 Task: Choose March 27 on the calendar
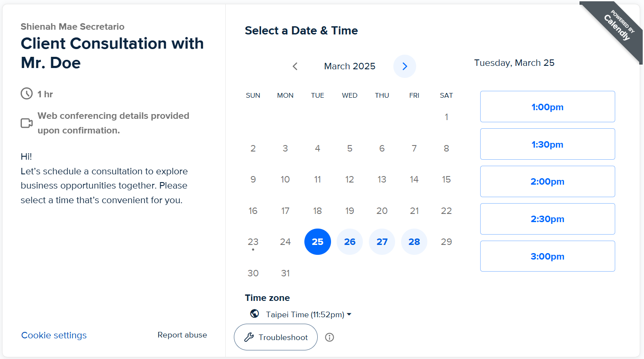[382, 242]
